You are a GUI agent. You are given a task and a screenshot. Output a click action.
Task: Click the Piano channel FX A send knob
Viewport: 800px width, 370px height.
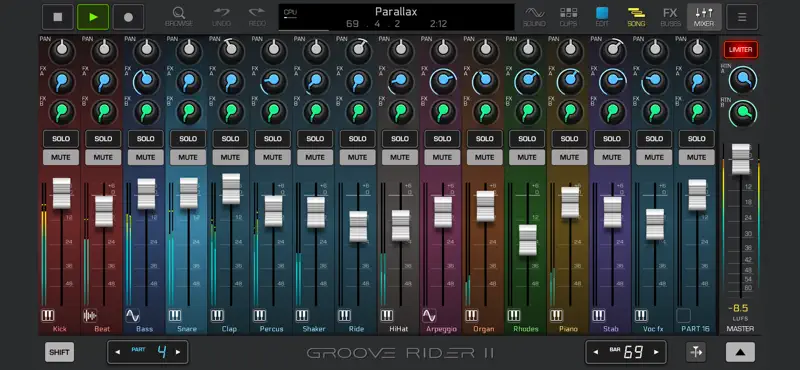click(570, 81)
